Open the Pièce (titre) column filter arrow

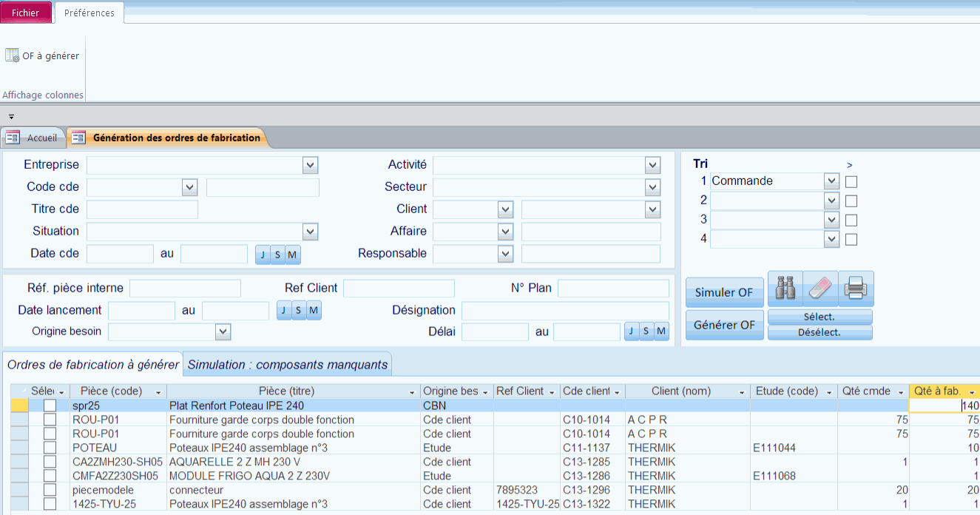tap(412, 391)
